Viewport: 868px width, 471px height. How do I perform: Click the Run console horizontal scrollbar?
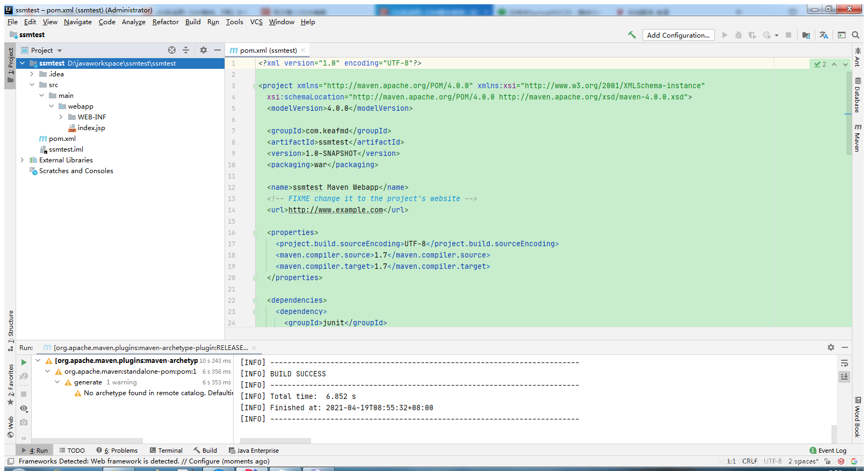tap(275, 441)
